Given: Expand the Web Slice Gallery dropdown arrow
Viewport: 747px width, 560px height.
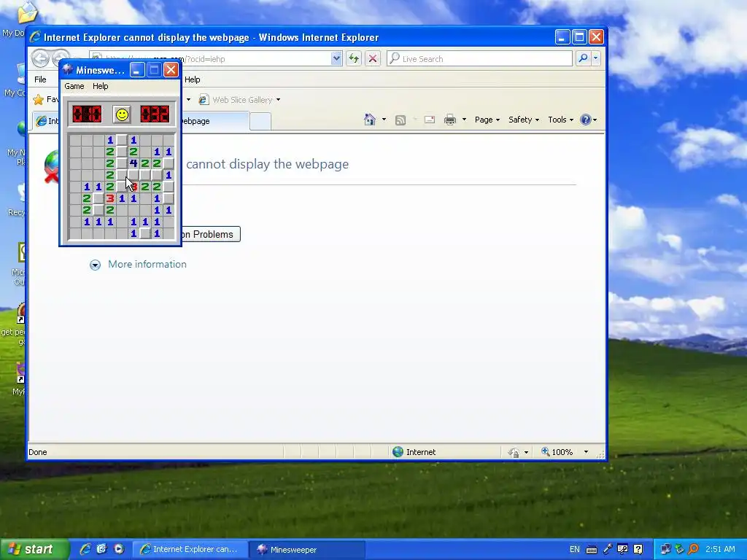Looking at the screenshot, I should 278,99.
